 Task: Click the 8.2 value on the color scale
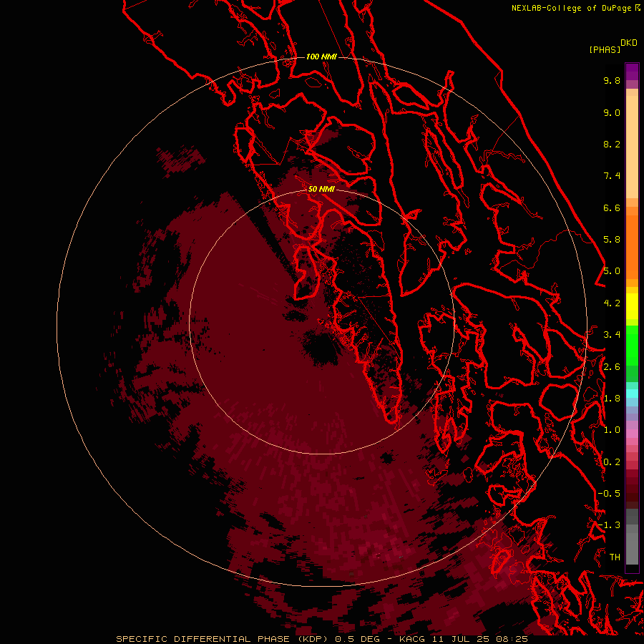point(612,145)
